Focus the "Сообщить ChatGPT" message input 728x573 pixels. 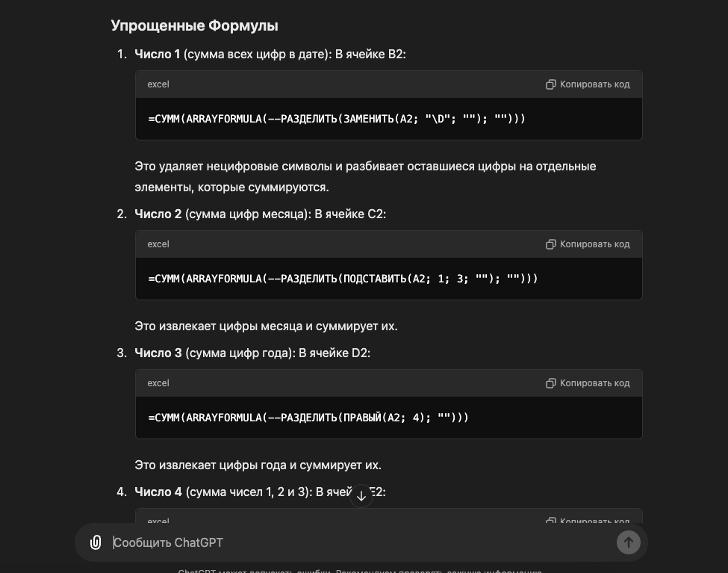pyautogui.click(x=361, y=542)
